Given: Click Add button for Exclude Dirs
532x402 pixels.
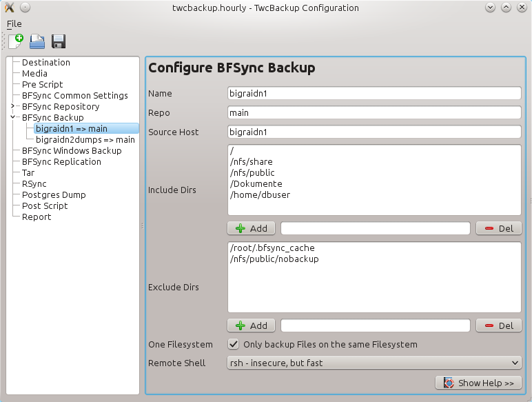Looking at the screenshot, I should pos(251,325).
